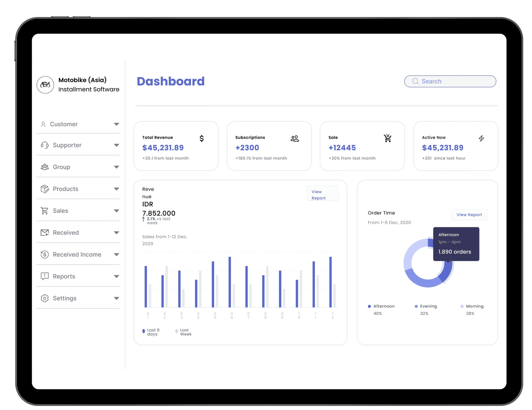Click the shopping cart icon on Sale card
This screenshot has width=532, height=410.
(388, 138)
